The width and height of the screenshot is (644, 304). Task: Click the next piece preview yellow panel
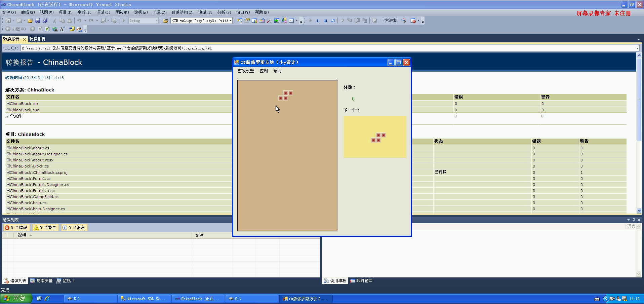[375, 137]
